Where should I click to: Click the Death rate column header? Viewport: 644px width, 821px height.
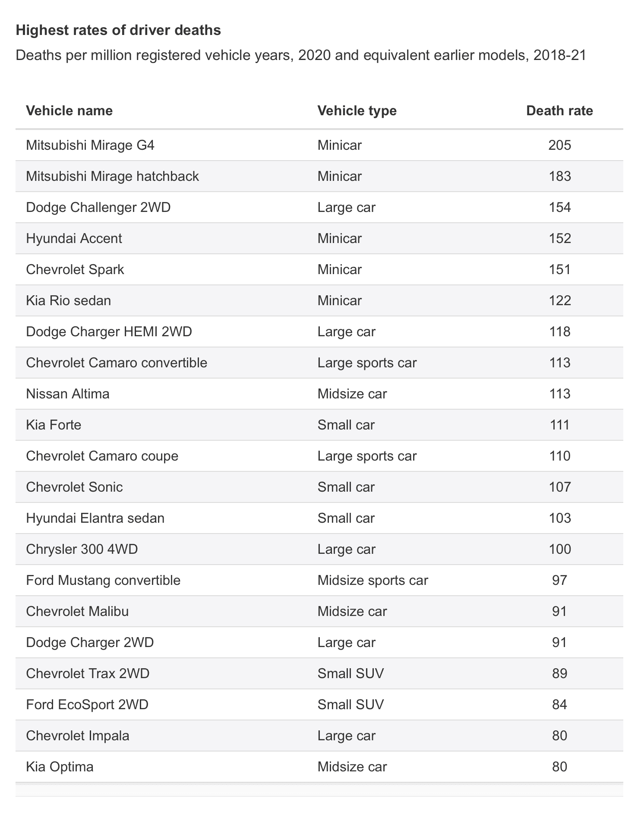click(559, 111)
